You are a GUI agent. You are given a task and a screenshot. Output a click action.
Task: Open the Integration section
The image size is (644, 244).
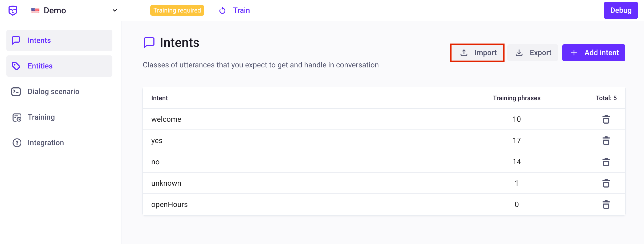[59, 143]
